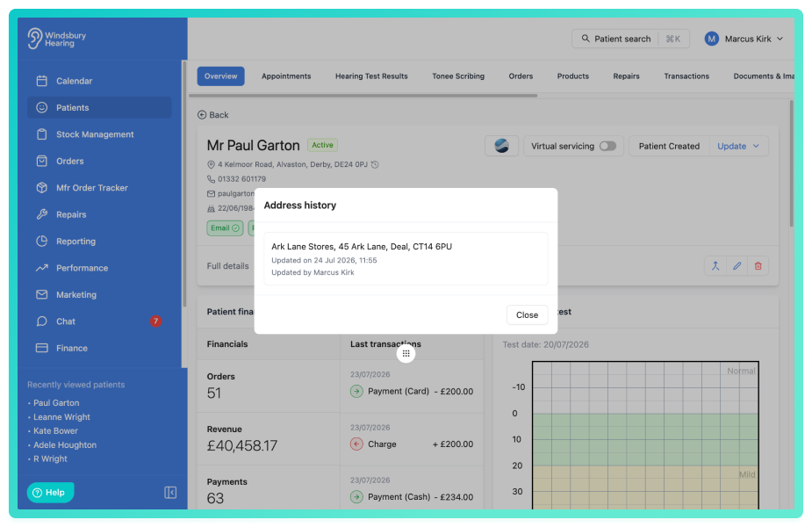The width and height of the screenshot is (812, 527).
Task: Open recently viewed Paul Garton
Action: pos(56,402)
